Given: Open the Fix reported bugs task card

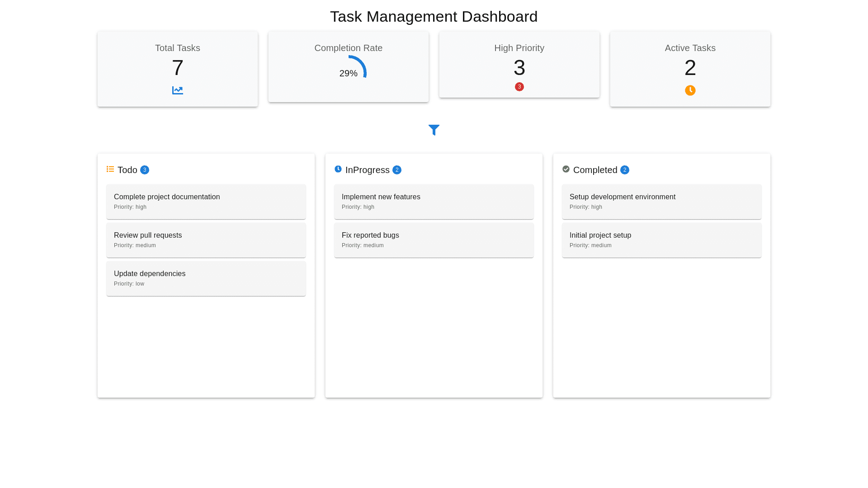Looking at the screenshot, I should [434, 240].
